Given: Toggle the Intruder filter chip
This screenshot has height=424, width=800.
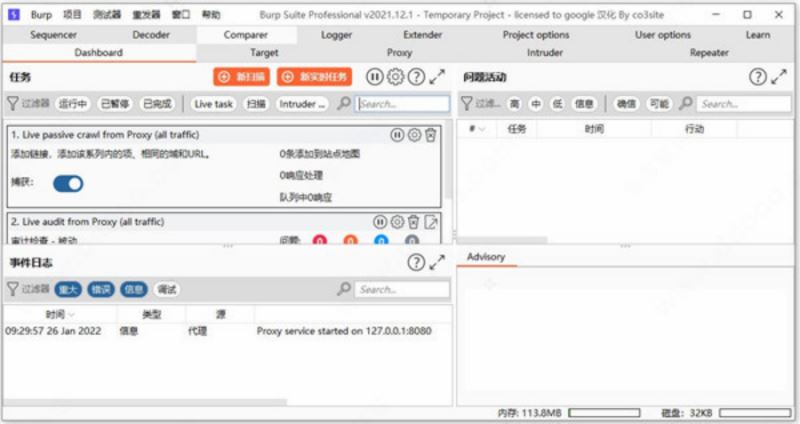Looking at the screenshot, I should click(302, 104).
